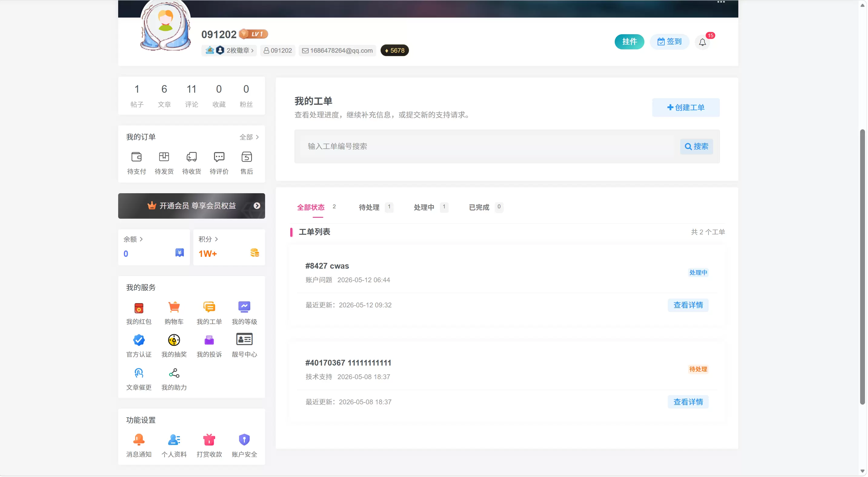
Task: Expand 全部 orders chevron
Action: pos(249,137)
